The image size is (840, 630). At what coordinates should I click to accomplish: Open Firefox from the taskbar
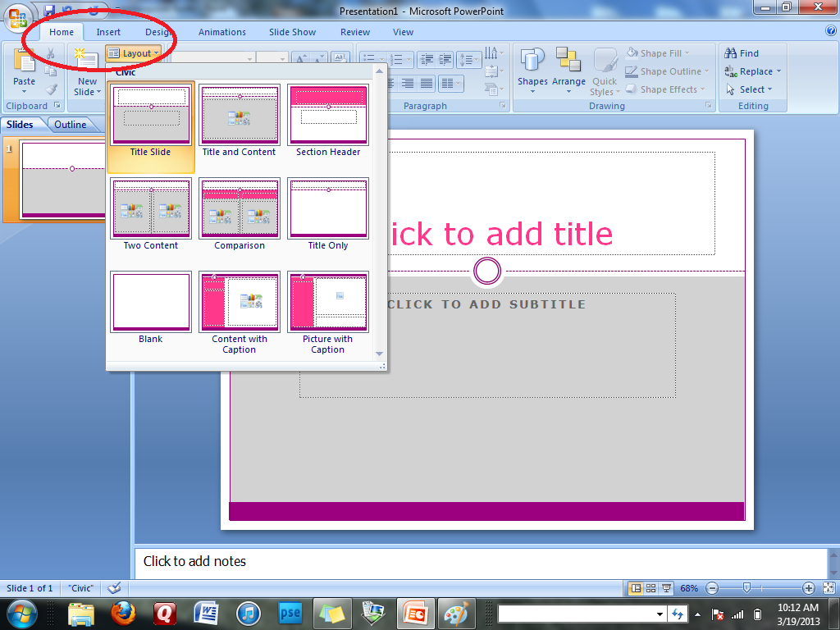coord(123,614)
